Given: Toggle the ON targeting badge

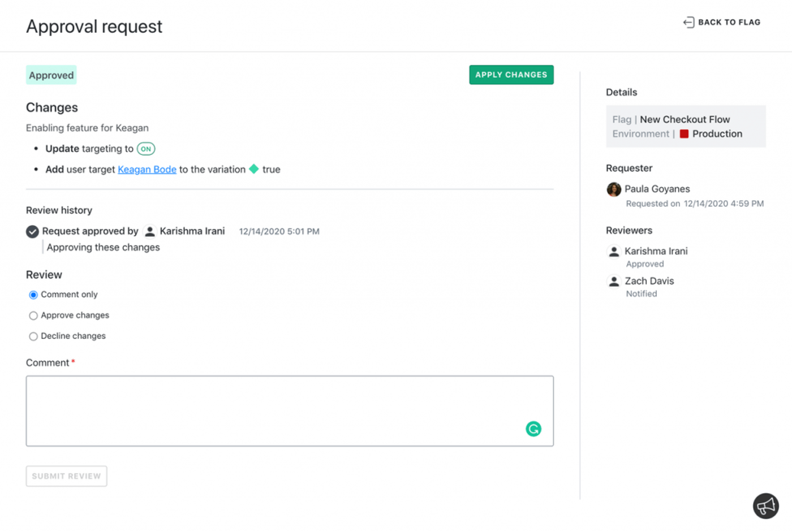Looking at the screenshot, I should click(146, 148).
